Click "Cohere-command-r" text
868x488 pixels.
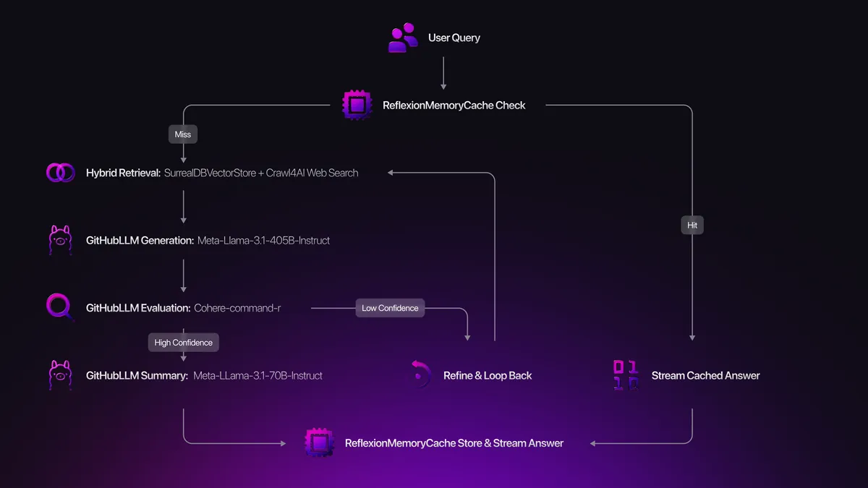237,308
